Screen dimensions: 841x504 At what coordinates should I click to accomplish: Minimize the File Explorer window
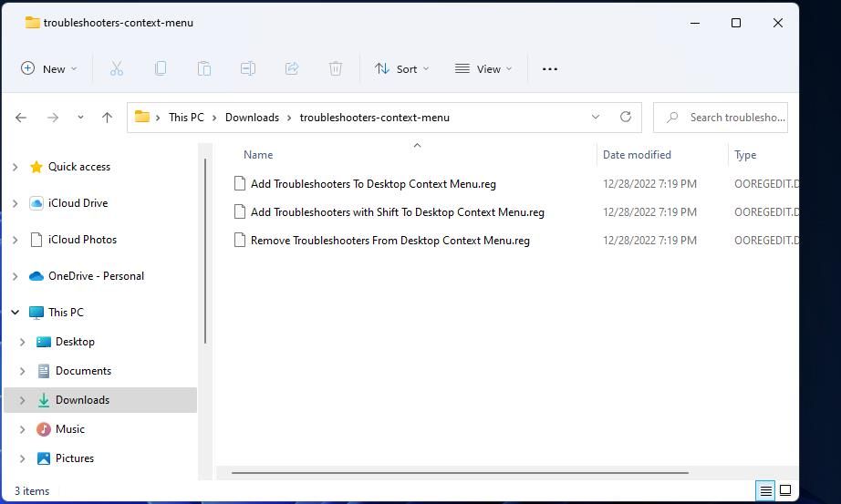pyautogui.click(x=694, y=23)
